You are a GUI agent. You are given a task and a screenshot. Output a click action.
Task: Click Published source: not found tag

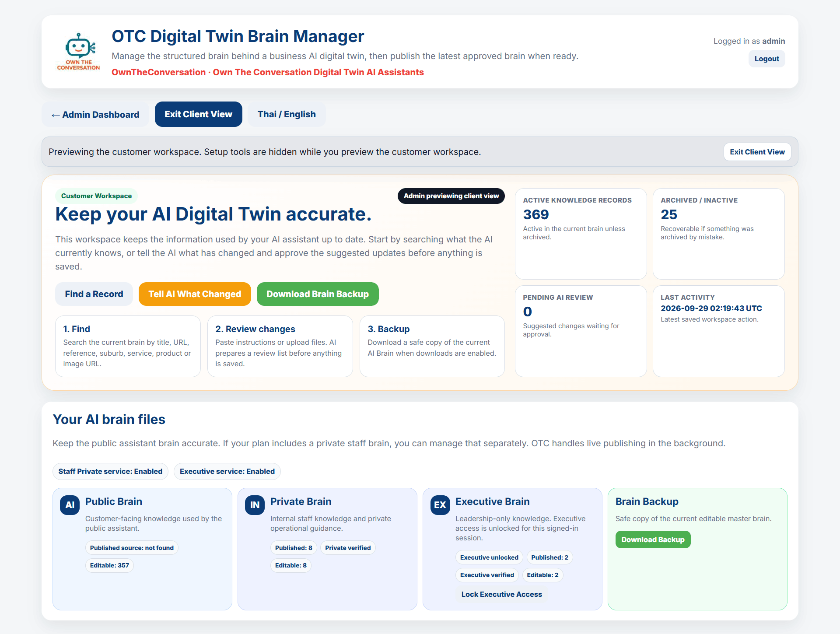[x=132, y=548]
